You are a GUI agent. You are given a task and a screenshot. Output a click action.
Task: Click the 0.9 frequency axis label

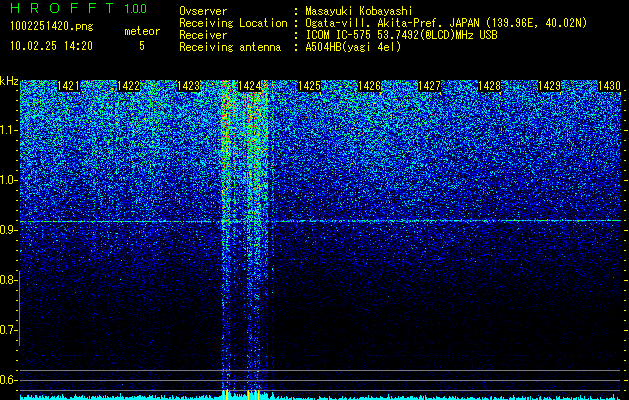[x=8, y=230]
